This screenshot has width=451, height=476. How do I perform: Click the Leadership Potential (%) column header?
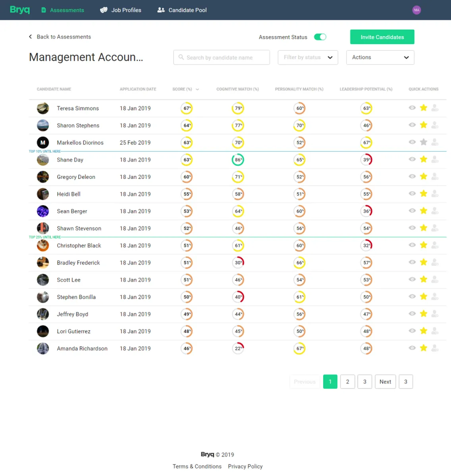[x=366, y=89]
